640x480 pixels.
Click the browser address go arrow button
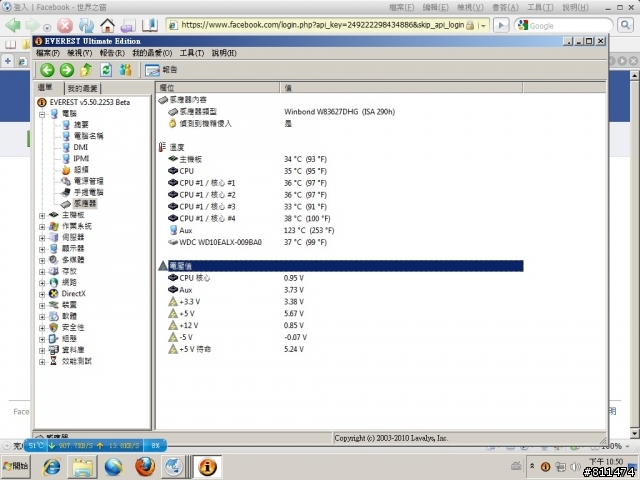[501, 25]
